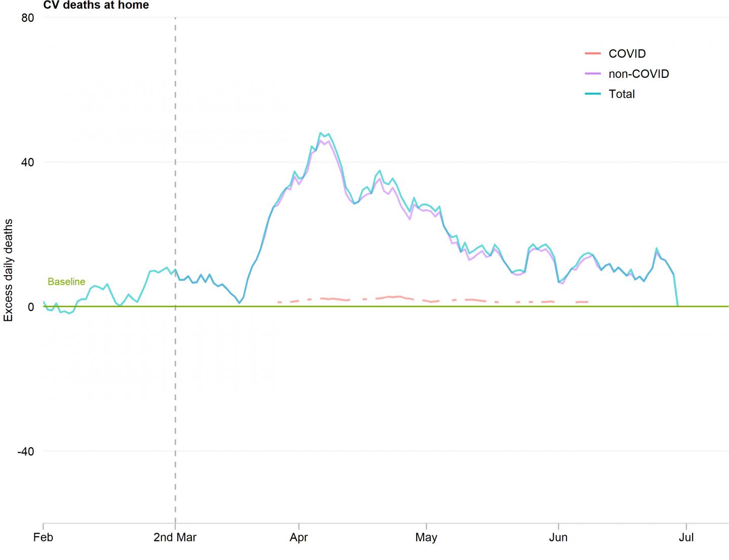Viewport: 729px width, 560px height.
Task: Click the Apr x-axis tick label
Action: (x=299, y=537)
